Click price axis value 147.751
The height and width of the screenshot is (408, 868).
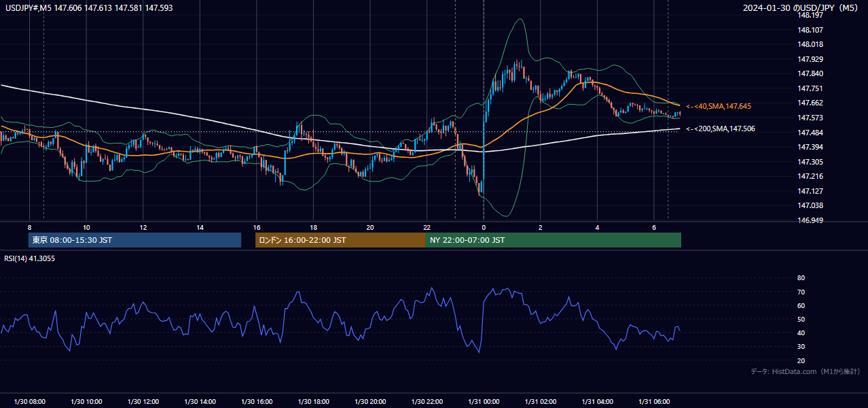(x=811, y=88)
